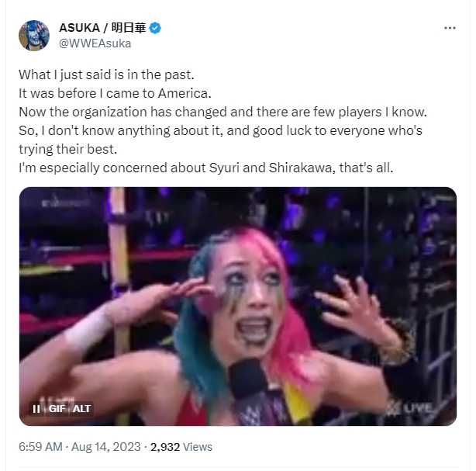Click the line mentioning America
Screen dimensions: 476x471
[115, 93]
